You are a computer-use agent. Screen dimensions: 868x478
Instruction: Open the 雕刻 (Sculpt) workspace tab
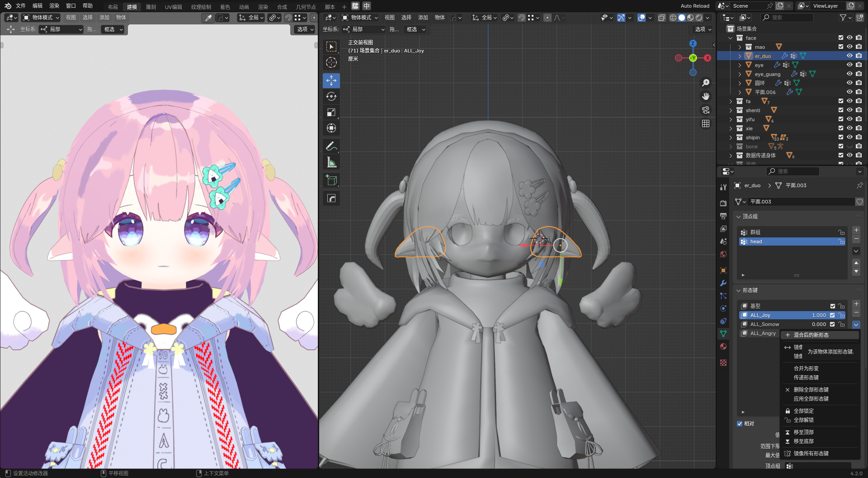(x=151, y=7)
